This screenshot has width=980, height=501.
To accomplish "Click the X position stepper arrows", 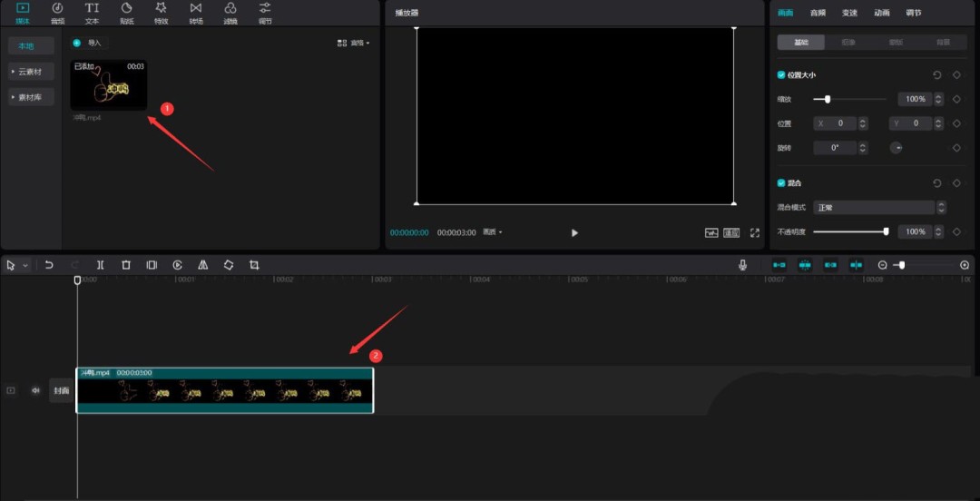I will tap(863, 123).
